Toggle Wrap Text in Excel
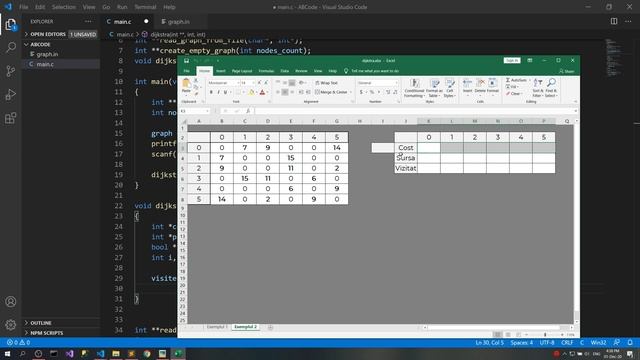640x360 pixels. pyautogui.click(x=327, y=83)
